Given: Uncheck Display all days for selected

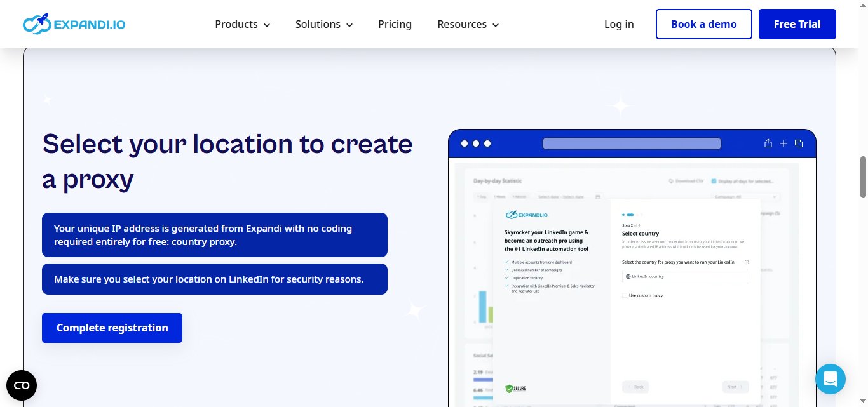Looking at the screenshot, I should [713, 181].
